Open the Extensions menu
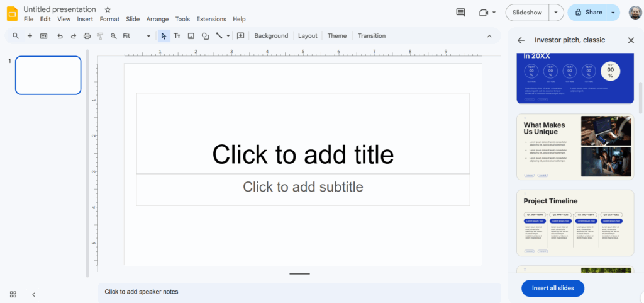 [x=211, y=19]
